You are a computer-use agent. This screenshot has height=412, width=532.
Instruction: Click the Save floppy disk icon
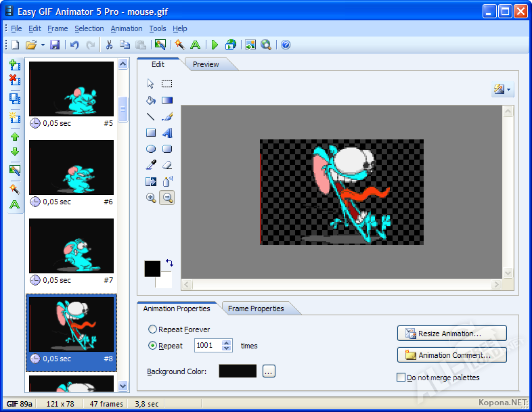55,45
